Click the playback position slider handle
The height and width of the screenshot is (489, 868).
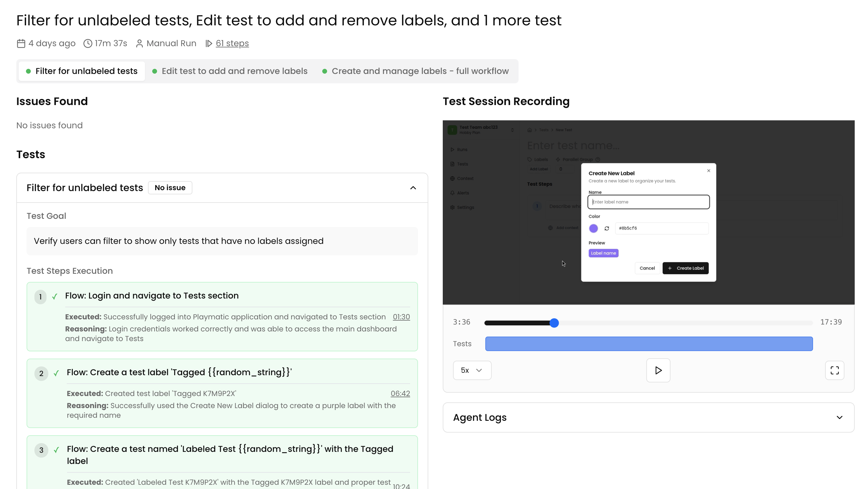coord(554,323)
